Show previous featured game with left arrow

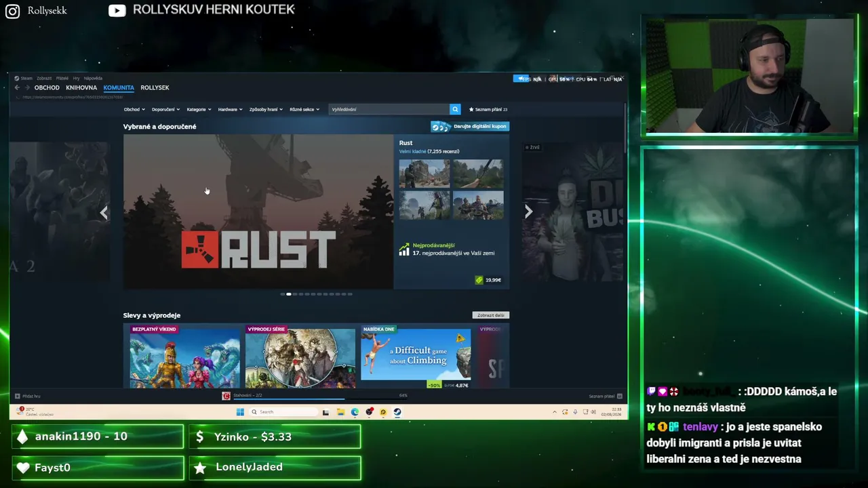pyautogui.click(x=104, y=213)
